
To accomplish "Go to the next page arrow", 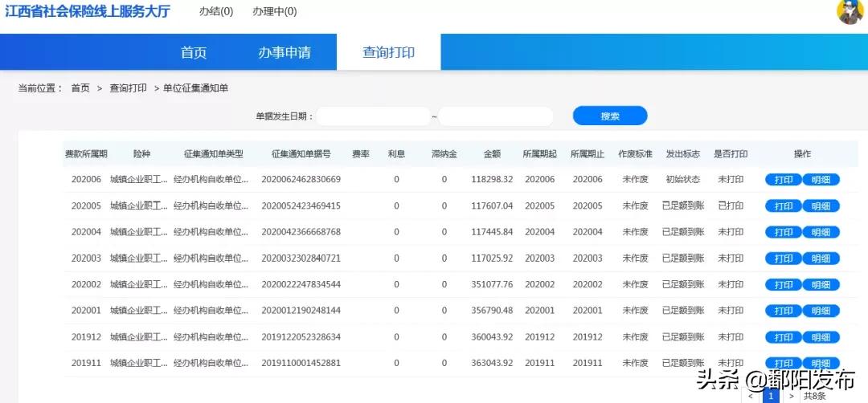I will click(x=791, y=396).
